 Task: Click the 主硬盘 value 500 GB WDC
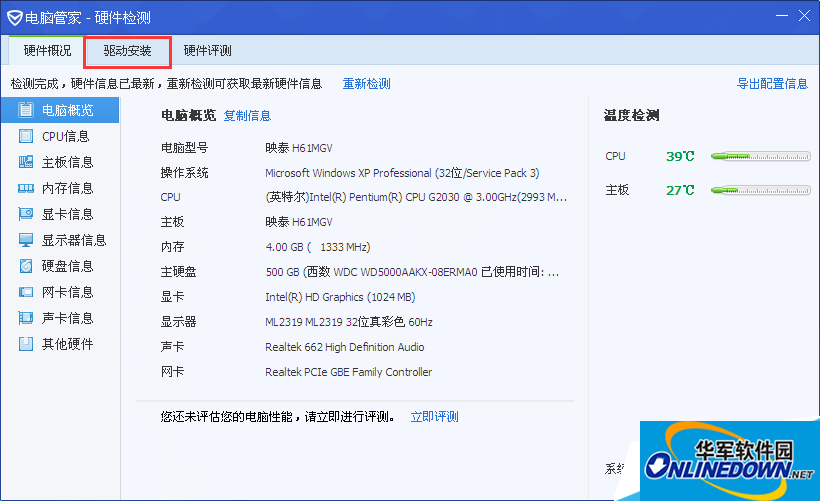tap(412, 272)
